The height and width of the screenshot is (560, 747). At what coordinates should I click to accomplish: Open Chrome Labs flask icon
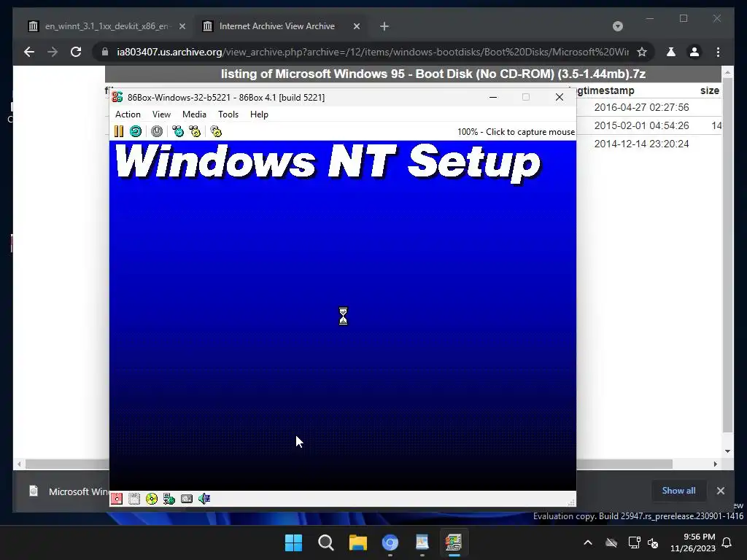(671, 52)
